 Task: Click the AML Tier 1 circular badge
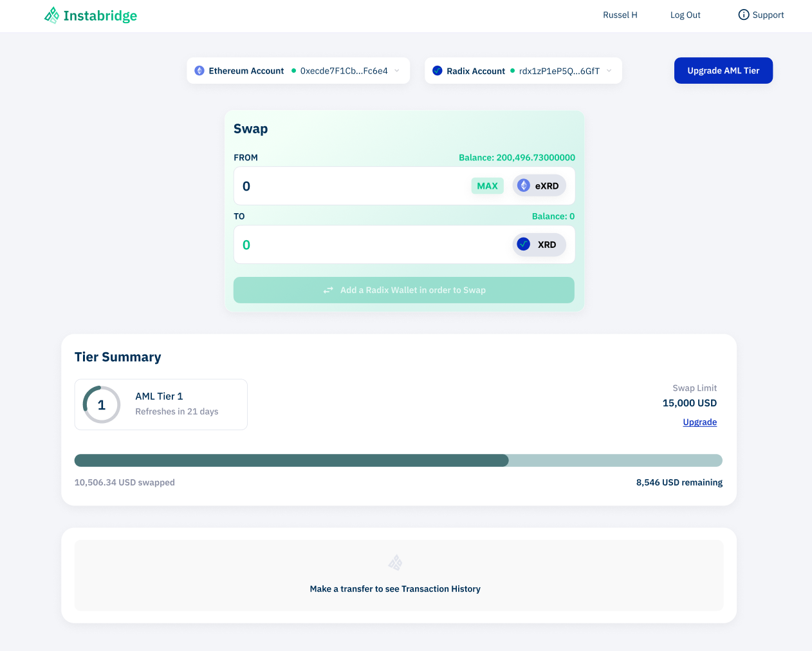pyautogui.click(x=102, y=404)
